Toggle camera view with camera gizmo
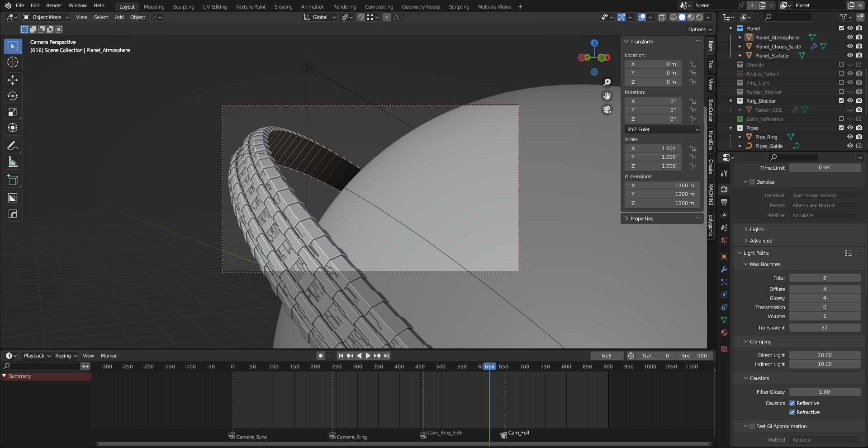 607,110
